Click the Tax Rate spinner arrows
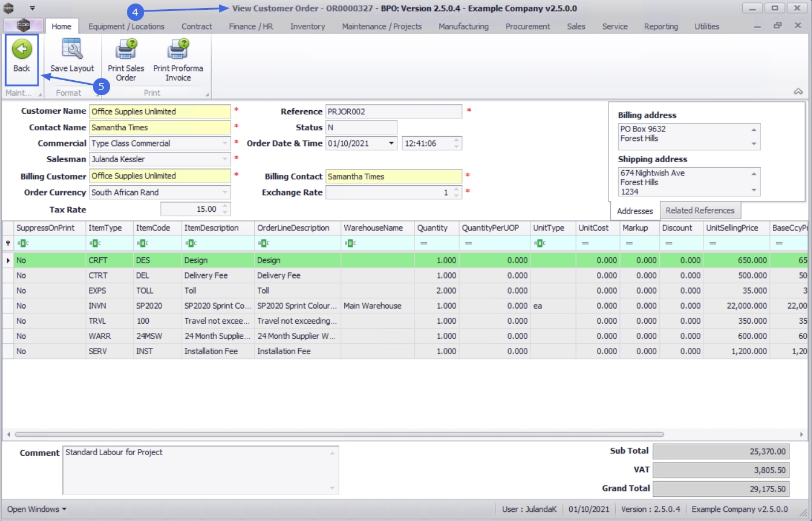Image resolution: width=812 pixels, height=521 pixels. (x=225, y=209)
